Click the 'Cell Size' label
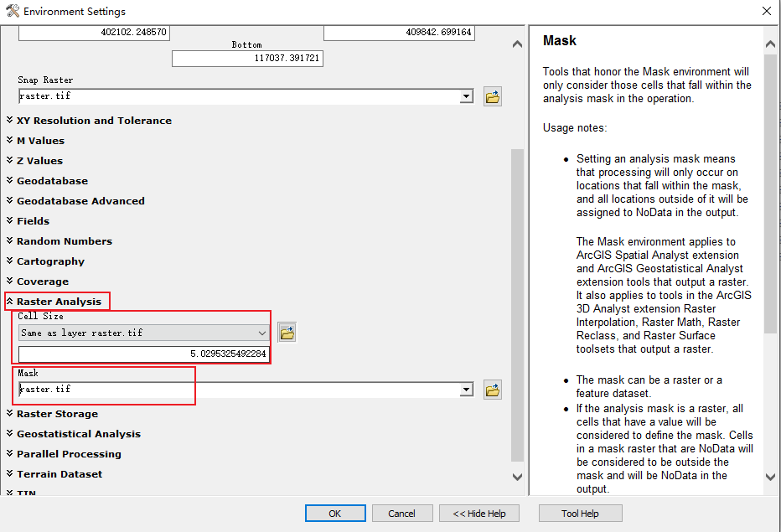The height and width of the screenshot is (532, 781). coord(40,317)
